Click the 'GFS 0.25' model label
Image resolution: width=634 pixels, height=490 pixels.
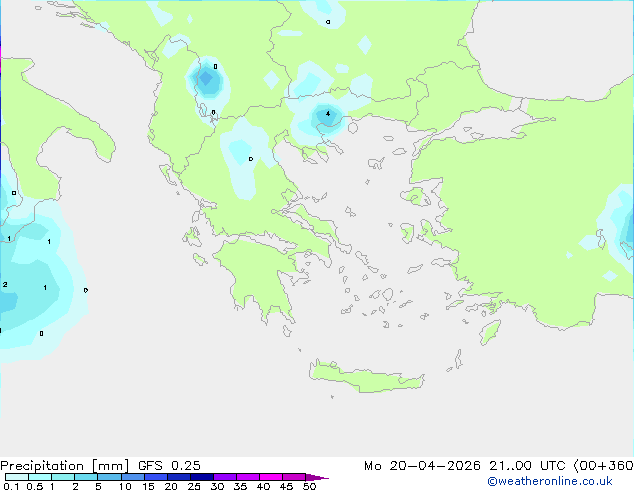tap(169, 466)
